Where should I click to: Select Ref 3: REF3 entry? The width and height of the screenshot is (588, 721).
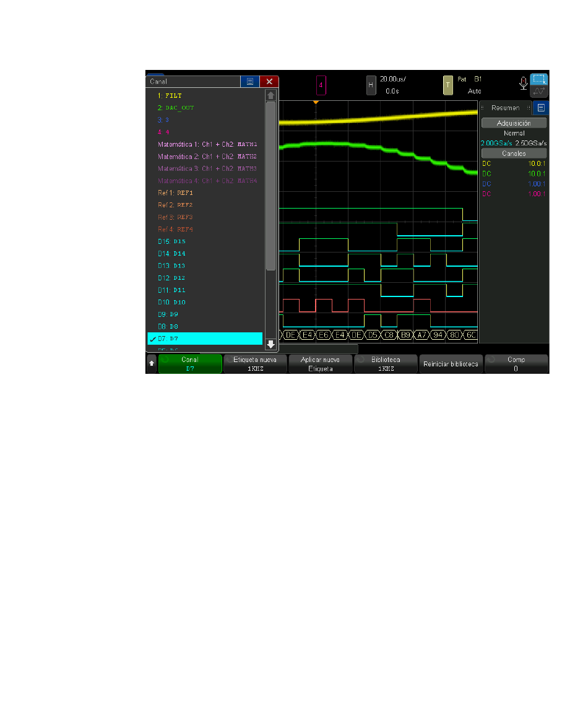[205, 217]
